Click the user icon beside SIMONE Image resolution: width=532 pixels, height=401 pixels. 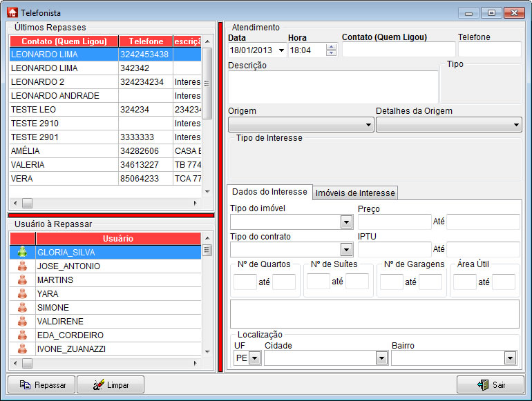coord(22,308)
